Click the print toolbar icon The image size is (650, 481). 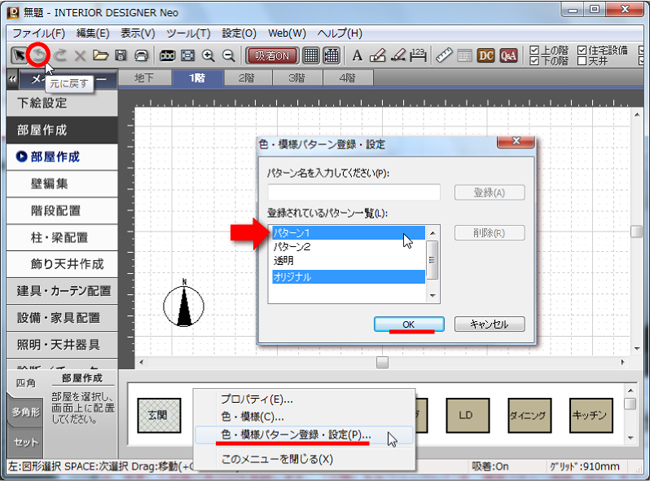coord(141,55)
